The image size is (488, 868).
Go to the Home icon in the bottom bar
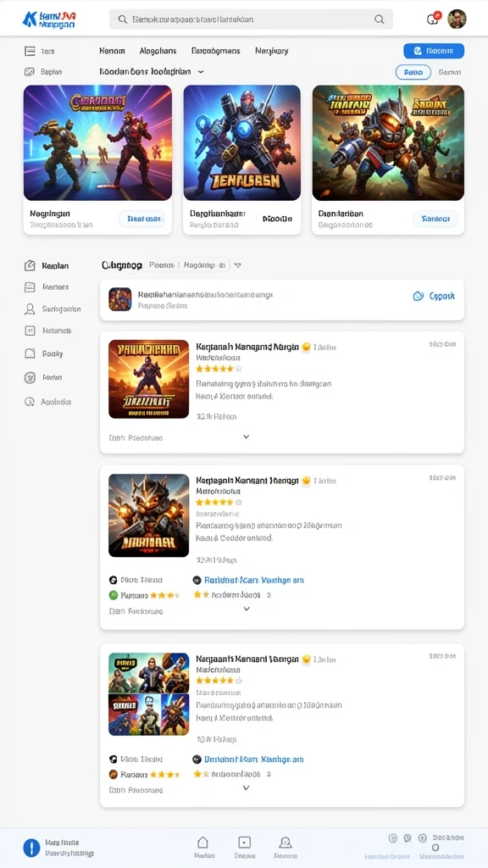pyautogui.click(x=203, y=843)
